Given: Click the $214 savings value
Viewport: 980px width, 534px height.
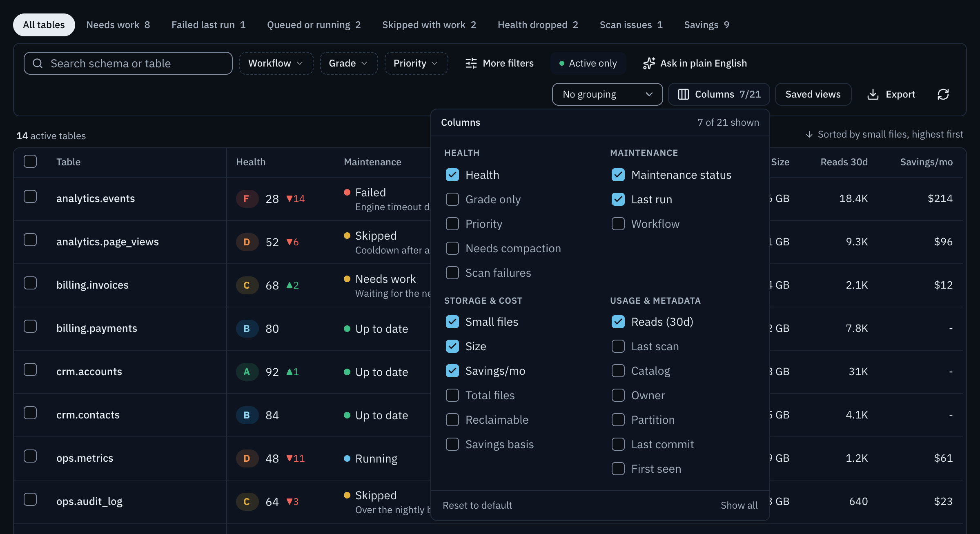Looking at the screenshot, I should click(940, 198).
